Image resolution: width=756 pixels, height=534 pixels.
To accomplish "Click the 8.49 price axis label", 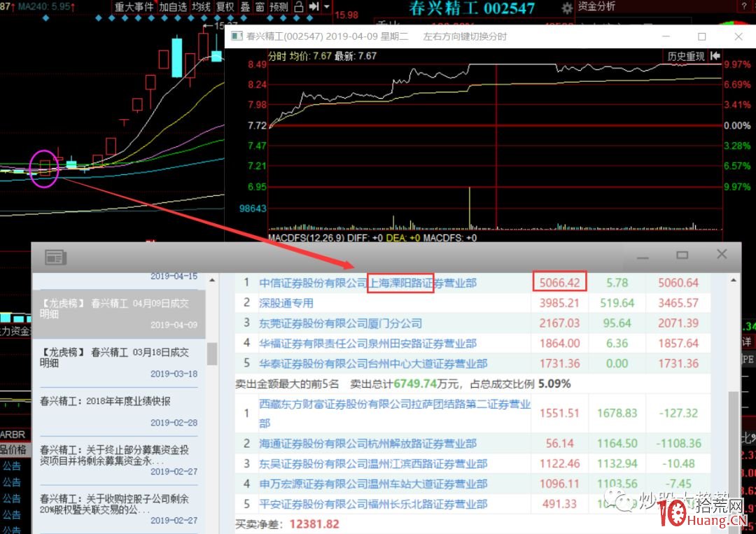I will [x=257, y=64].
